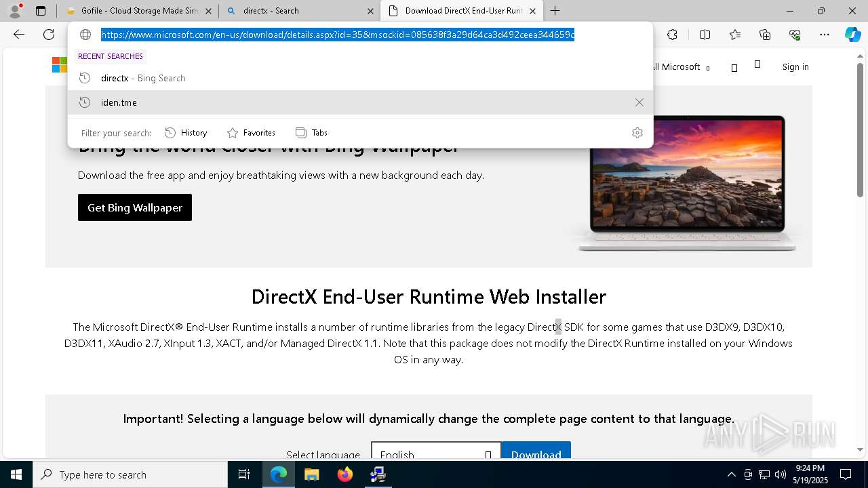Click the taskbar search box
Image resolution: width=868 pixels, height=488 pixels.
(130, 474)
